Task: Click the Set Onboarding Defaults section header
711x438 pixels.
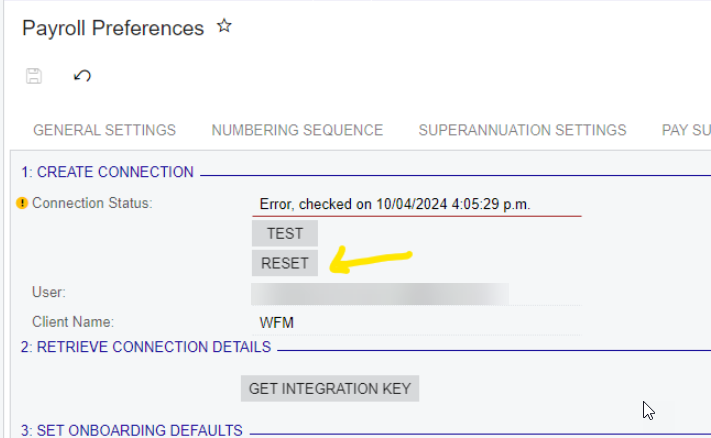Action: tap(132, 430)
